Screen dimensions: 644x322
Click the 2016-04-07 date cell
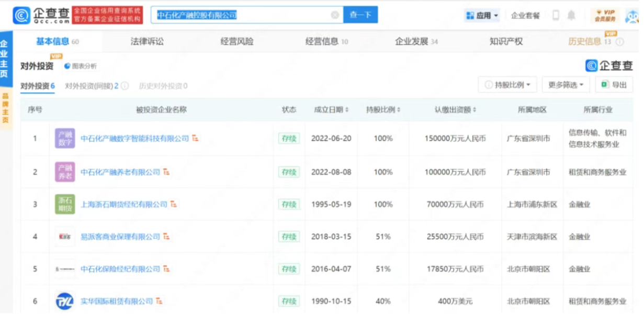[331, 269]
